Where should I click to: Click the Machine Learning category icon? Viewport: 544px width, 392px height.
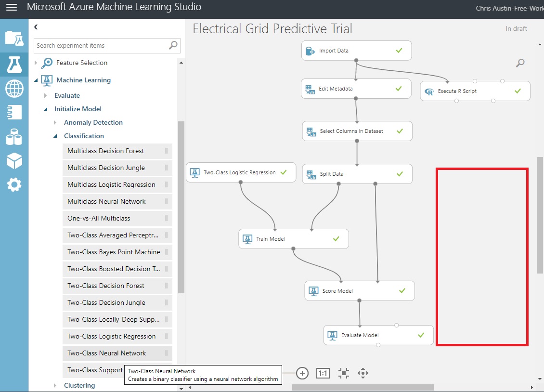pos(47,80)
